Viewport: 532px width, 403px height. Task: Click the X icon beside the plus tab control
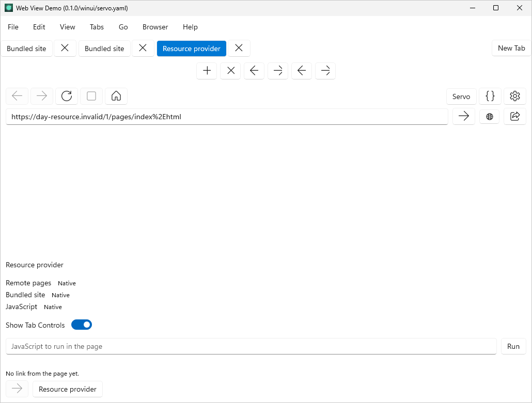coord(230,71)
